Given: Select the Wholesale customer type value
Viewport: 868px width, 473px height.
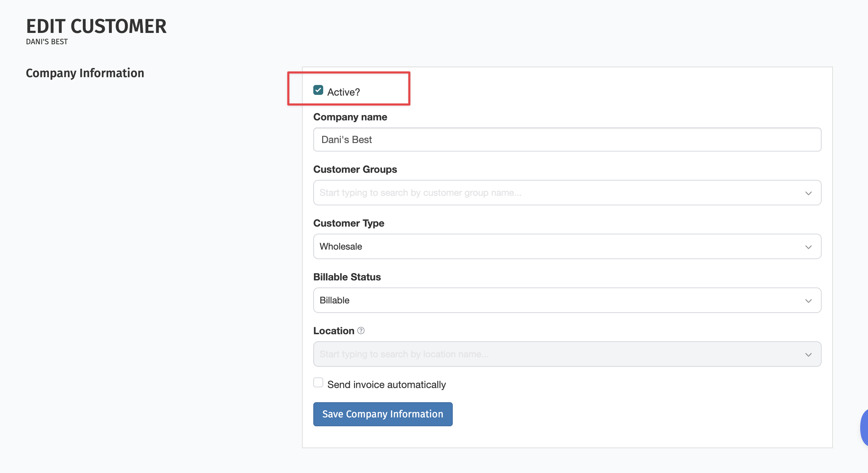Looking at the screenshot, I should (x=341, y=247).
